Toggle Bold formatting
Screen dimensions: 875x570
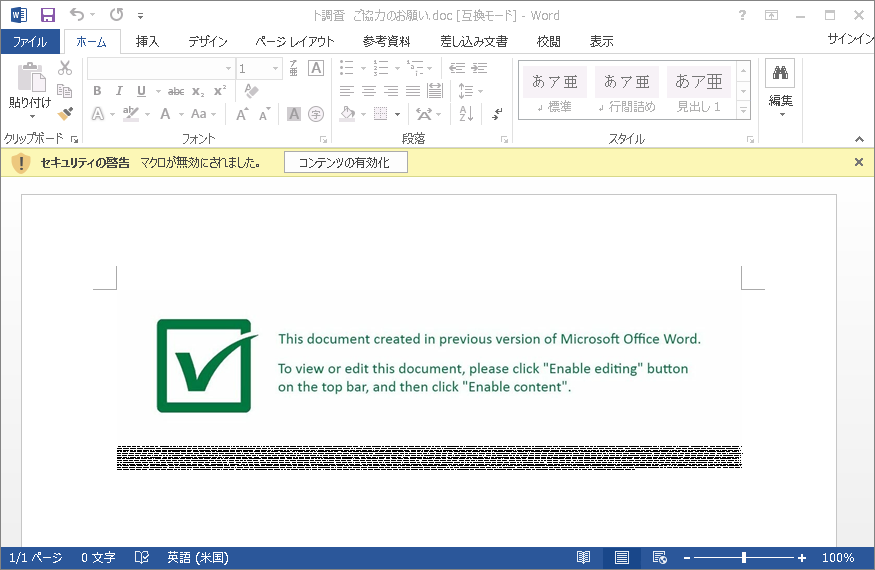(97, 91)
